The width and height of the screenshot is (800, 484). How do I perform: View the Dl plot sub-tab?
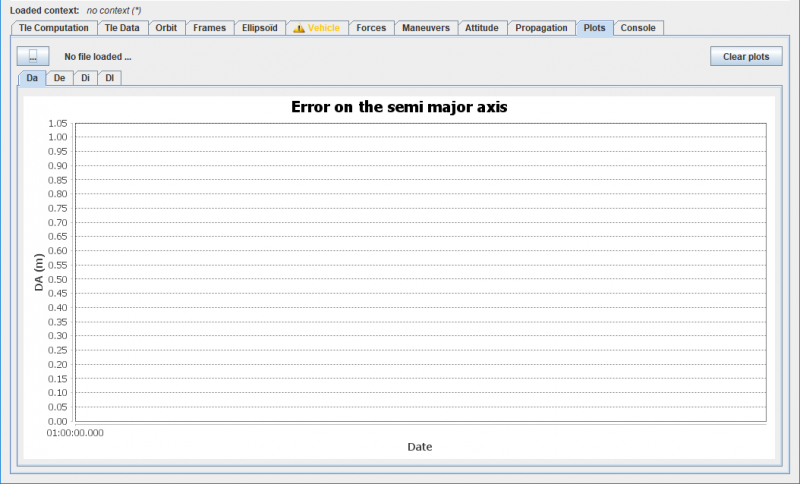click(x=109, y=77)
